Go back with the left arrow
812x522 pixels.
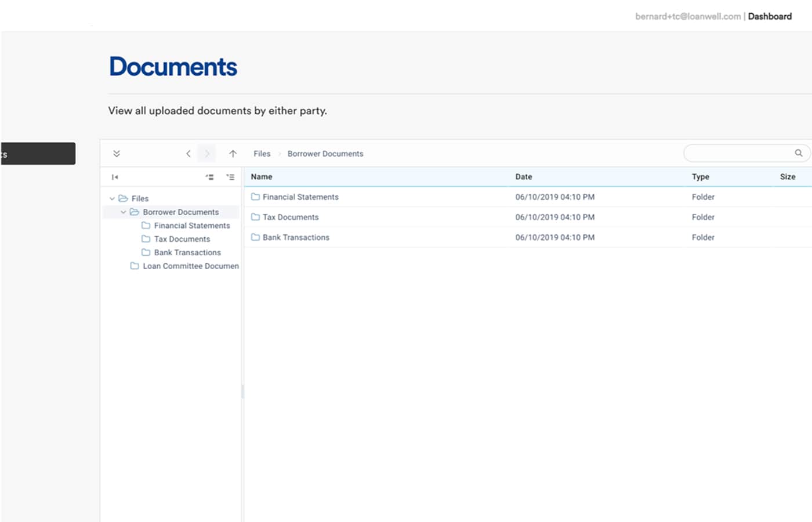click(x=188, y=154)
